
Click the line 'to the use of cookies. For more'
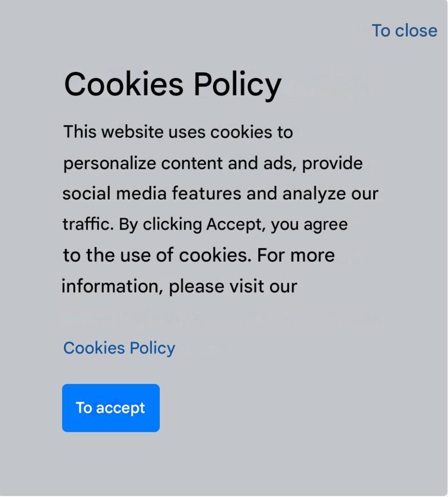[x=199, y=255]
